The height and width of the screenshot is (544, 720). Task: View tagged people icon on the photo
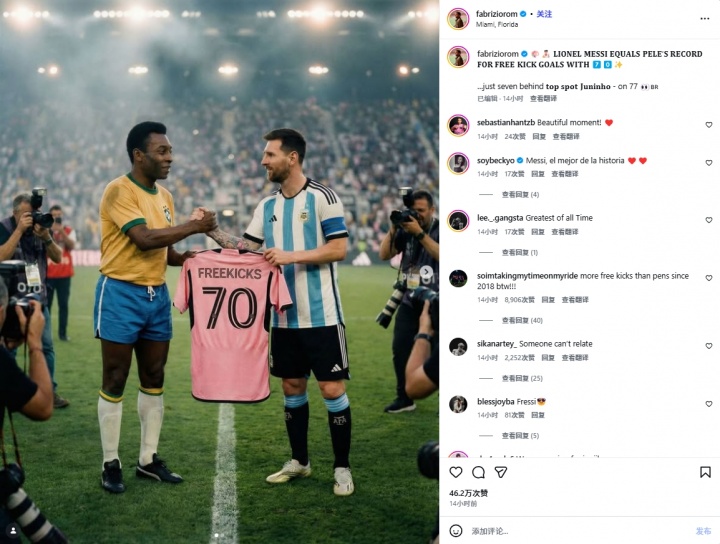[x=13, y=530]
